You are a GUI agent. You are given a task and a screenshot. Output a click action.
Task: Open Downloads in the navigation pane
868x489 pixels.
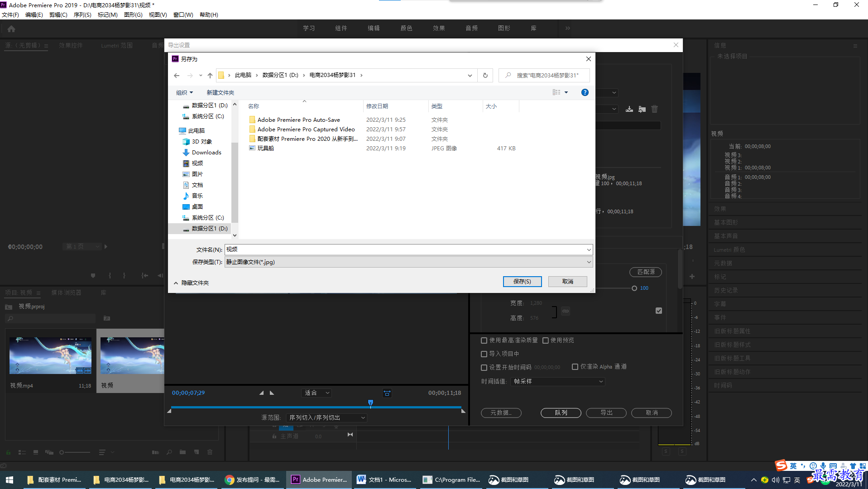pyautogui.click(x=206, y=153)
